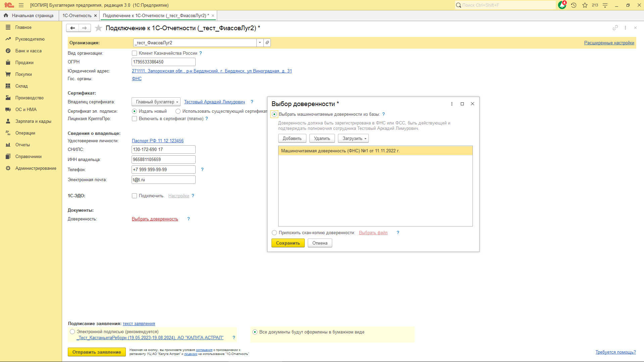Image resolution: width=644 pixels, height=362 pixels.
Task: Show help for Доверенность
Action: pyautogui.click(x=189, y=219)
